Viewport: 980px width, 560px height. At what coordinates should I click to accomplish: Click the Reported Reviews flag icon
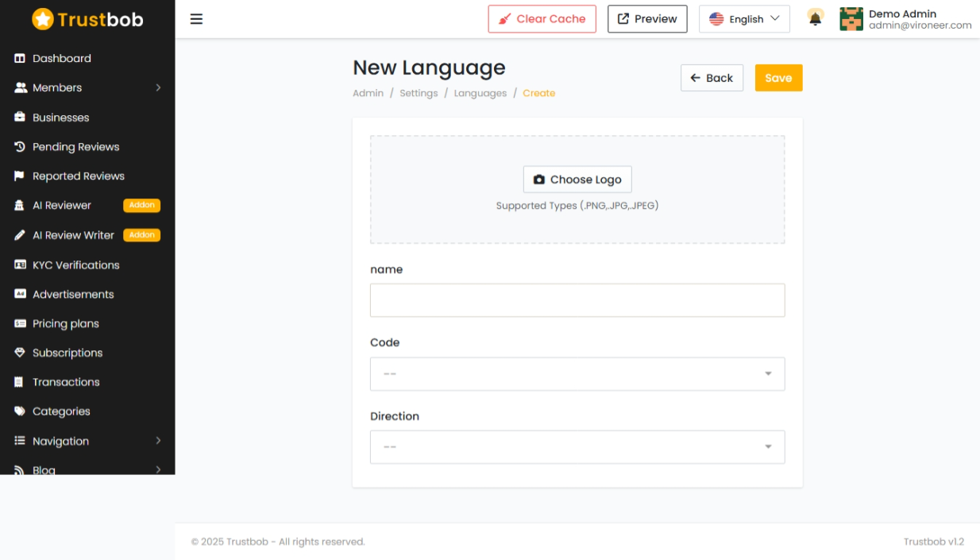20,176
